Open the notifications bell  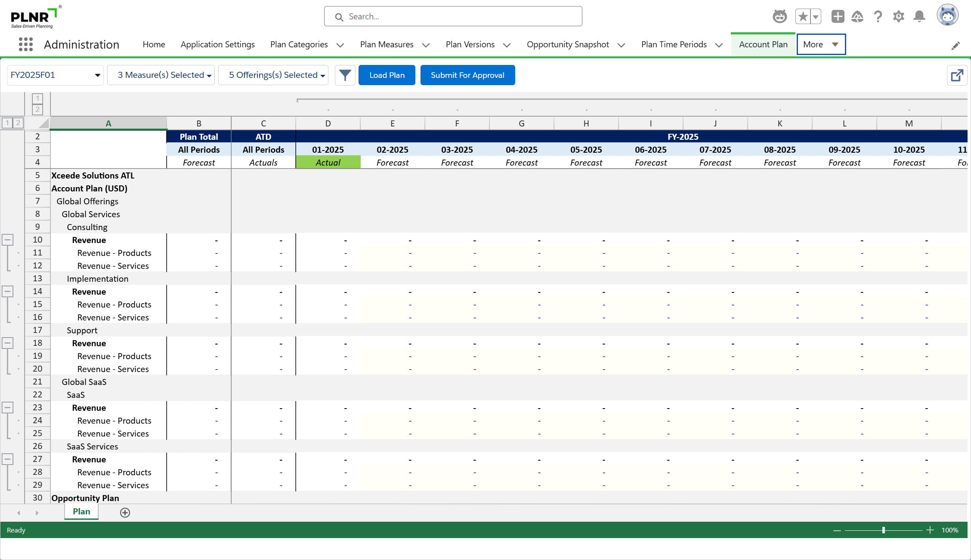(x=919, y=17)
